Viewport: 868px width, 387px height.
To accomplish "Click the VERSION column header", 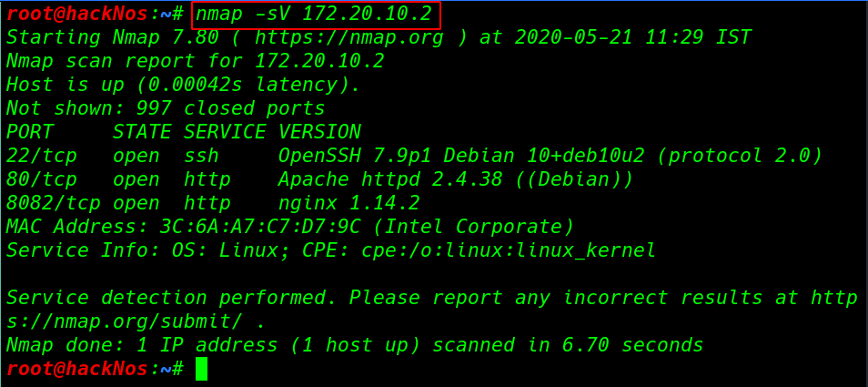I will coord(319,132).
